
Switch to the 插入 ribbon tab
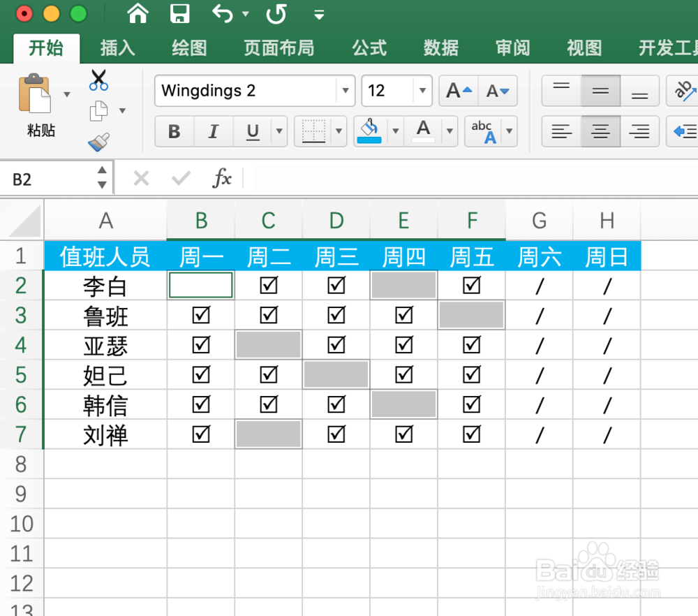point(117,48)
